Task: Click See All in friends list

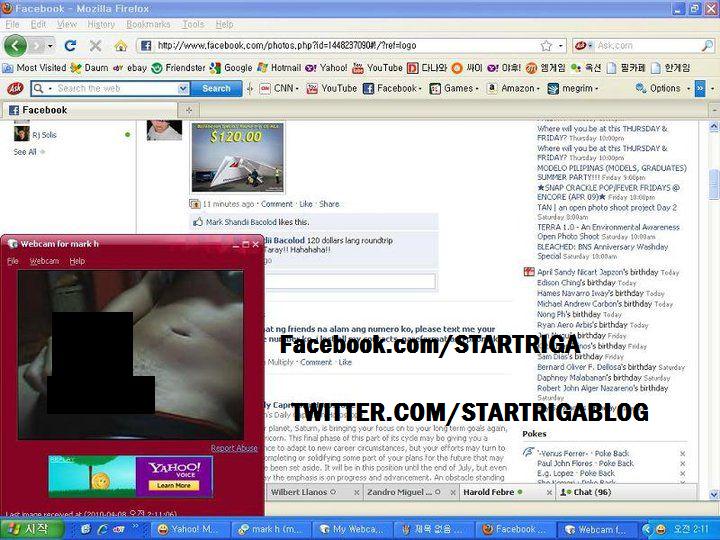Action: click(x=25, y=152)
